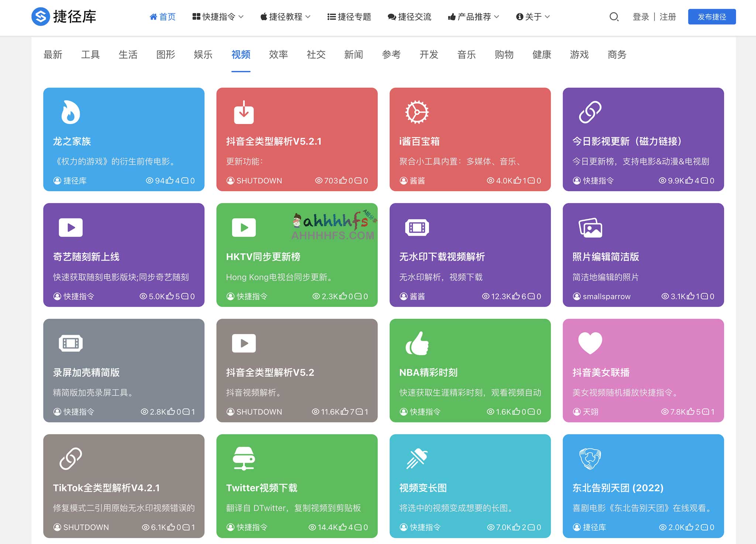
Task: Click the photos icon on 照片编辑简洁版 card
Action: pos(589,228)
